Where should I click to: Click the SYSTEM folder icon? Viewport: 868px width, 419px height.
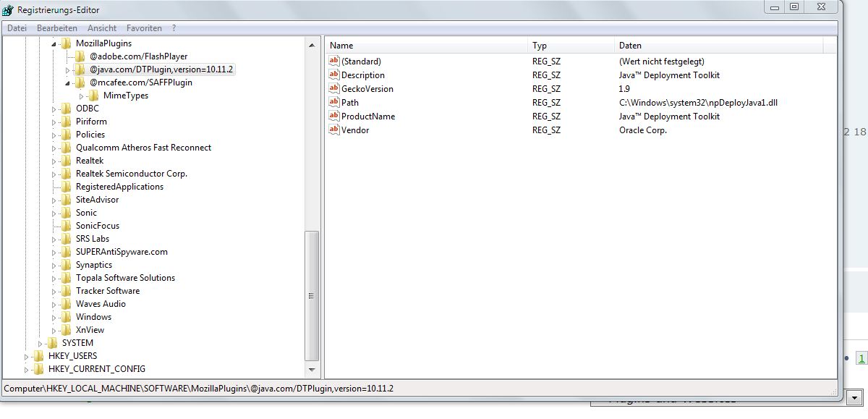pyautogui.click(x=53, y=343)
